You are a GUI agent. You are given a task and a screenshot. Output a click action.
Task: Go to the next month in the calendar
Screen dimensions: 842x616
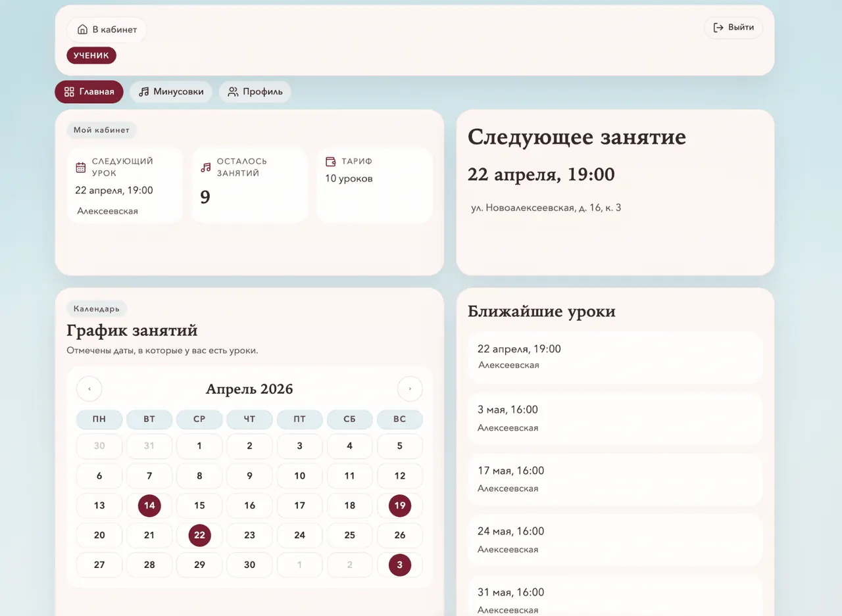410,389
